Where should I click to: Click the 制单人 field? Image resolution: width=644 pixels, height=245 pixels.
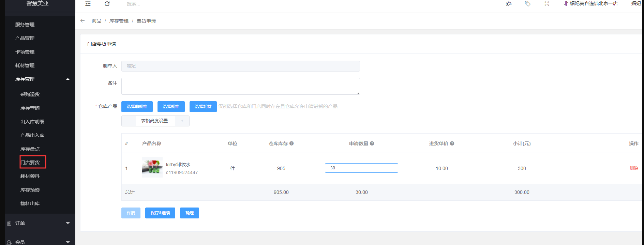(x=241, y=66)
